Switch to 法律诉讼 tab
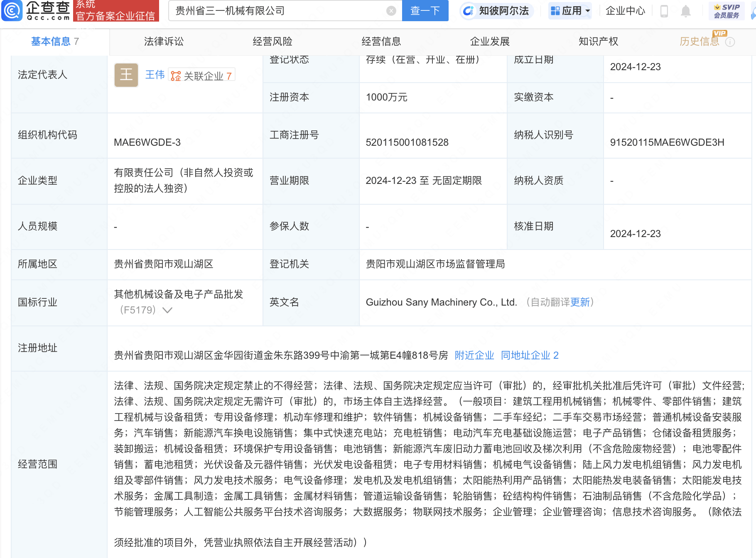756x558 pixels. pyautogui.click(x=164, y=42)
